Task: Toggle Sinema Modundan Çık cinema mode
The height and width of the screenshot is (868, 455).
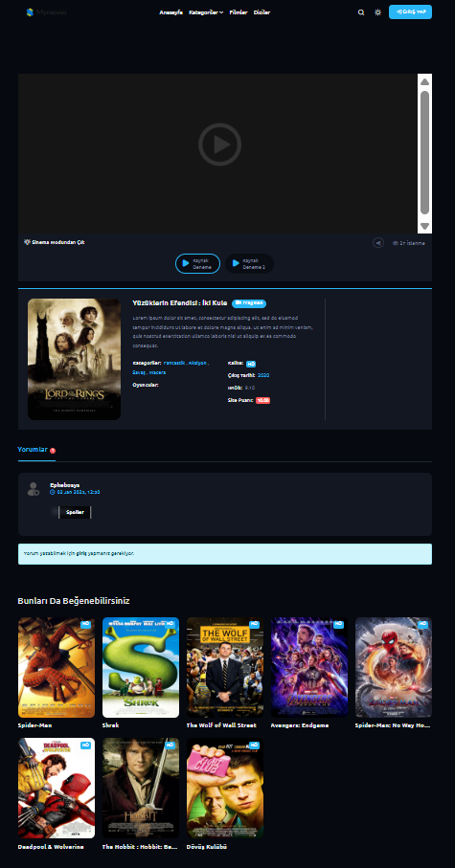Action: tap(55, 242)
